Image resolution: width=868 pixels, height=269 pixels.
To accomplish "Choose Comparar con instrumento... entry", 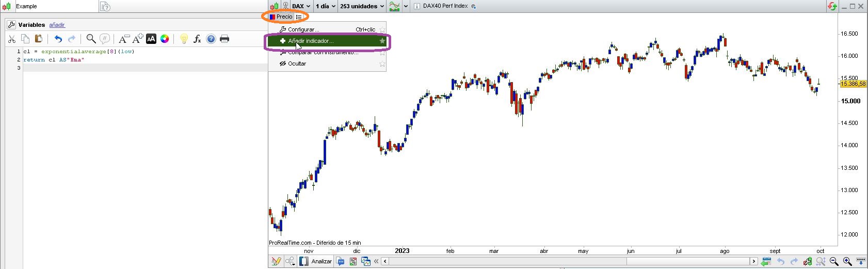I will (327, 52).
